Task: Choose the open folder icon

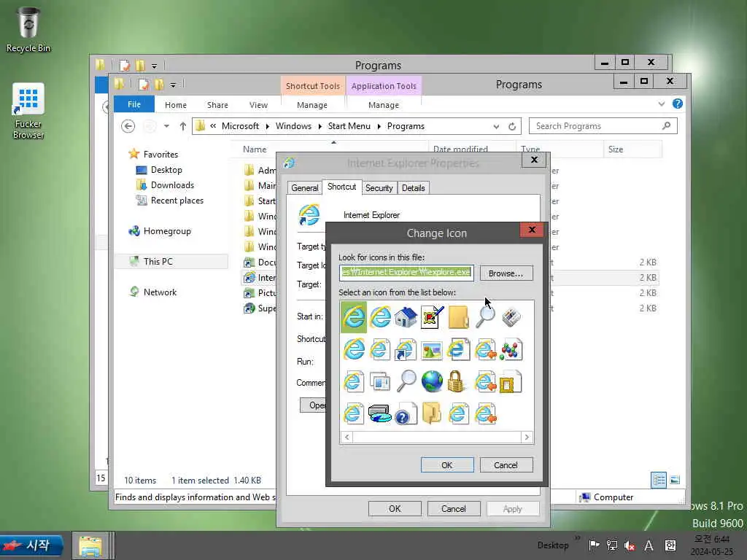Action: tap(432, 413)
